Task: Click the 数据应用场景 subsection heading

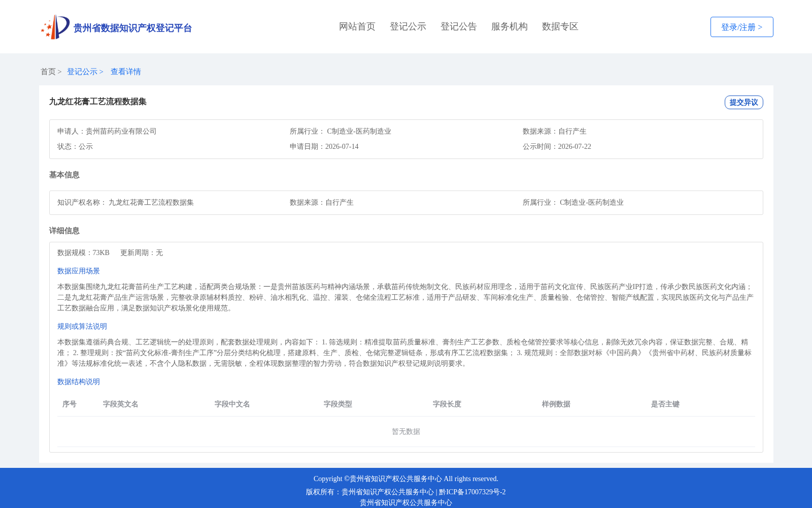Action: [x=79, y=271]
